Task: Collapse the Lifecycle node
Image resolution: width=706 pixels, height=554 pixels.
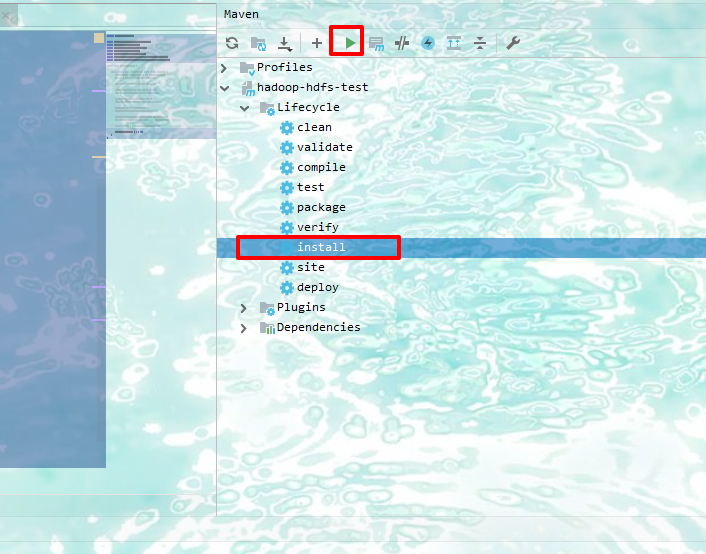Action: tap(244, 108)
